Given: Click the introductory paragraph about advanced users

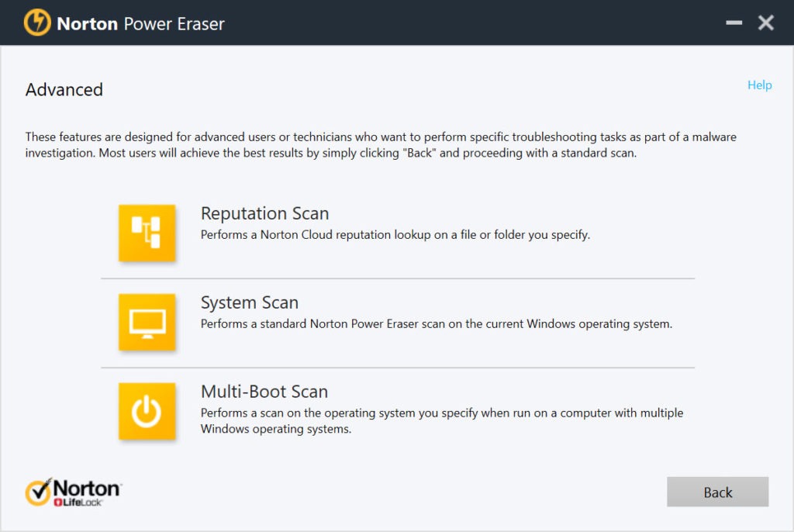Looking at the screenshot, I should click(x=380, y=145).
